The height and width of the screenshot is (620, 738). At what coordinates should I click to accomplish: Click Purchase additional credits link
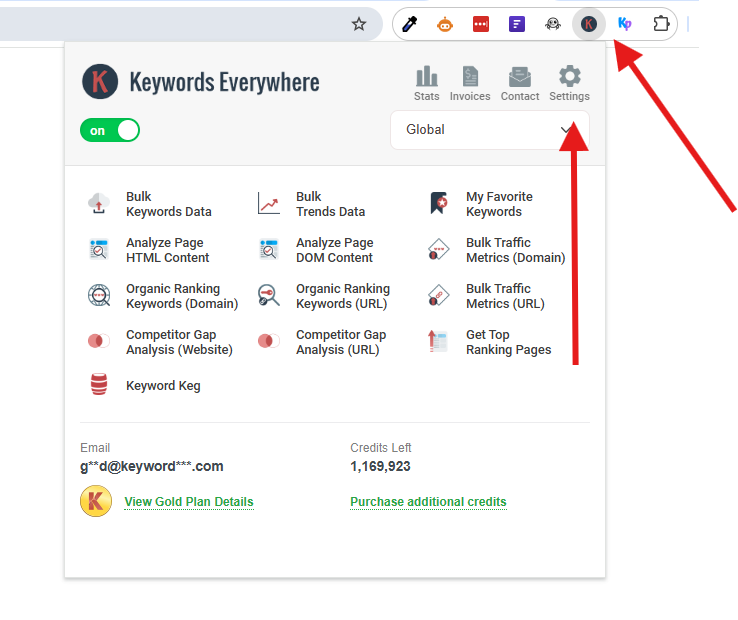tap(428, 502)
